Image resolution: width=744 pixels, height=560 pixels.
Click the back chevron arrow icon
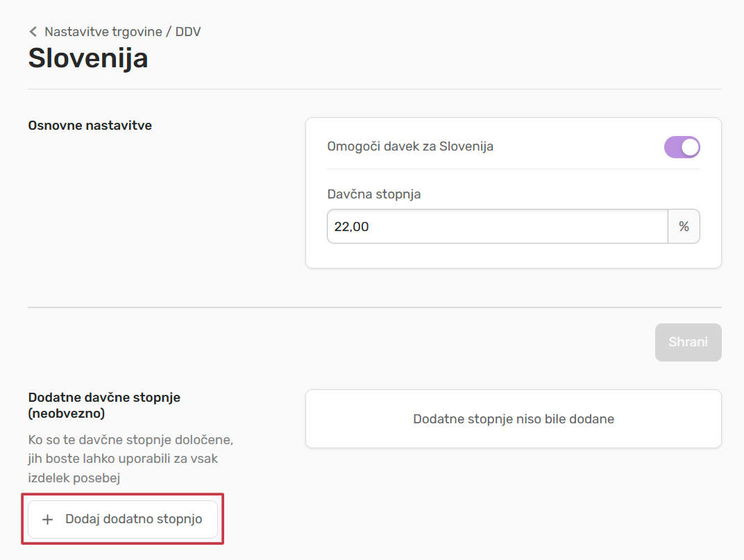tap(33, 32)
